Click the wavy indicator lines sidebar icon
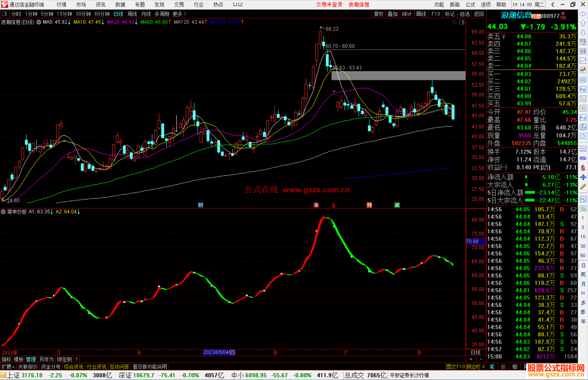 pos(583,149)
